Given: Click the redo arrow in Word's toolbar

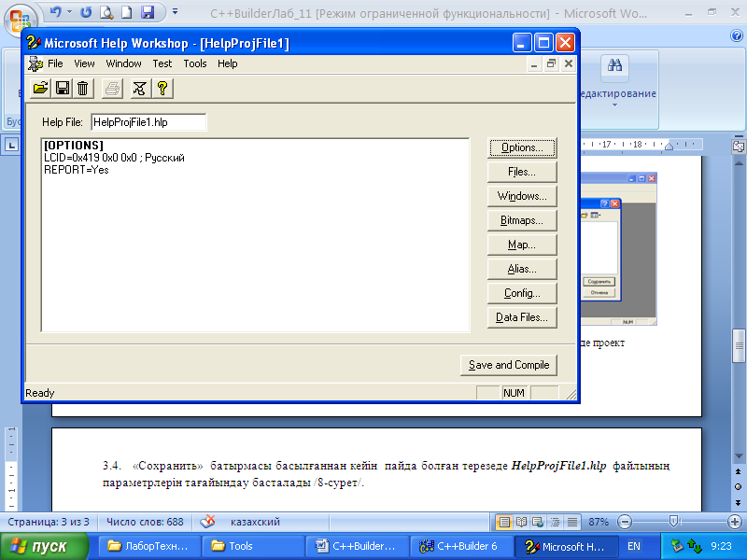Looking at the screenshot, I should (x=86, y=12).
